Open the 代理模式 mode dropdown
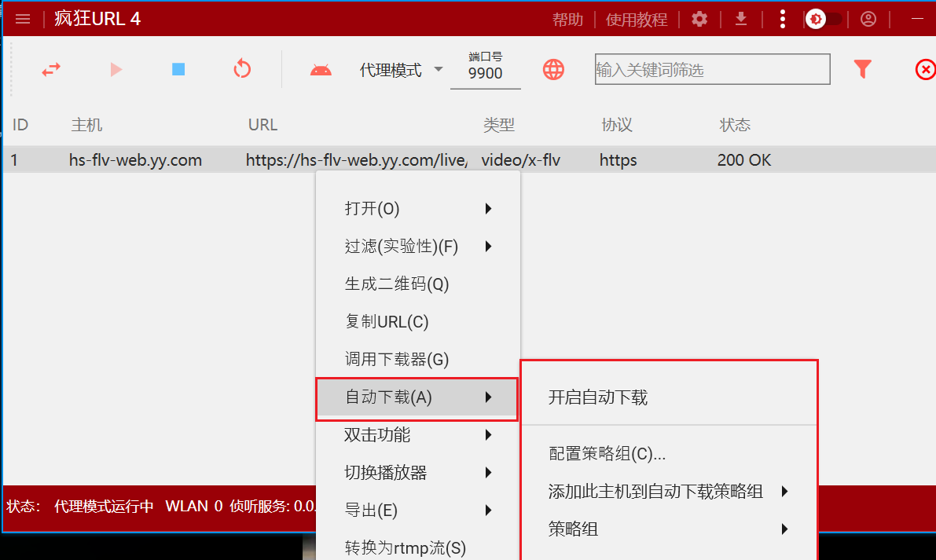The width and height of the screenshot is (936, 560). pyautogui.click(x=401, y=70)
